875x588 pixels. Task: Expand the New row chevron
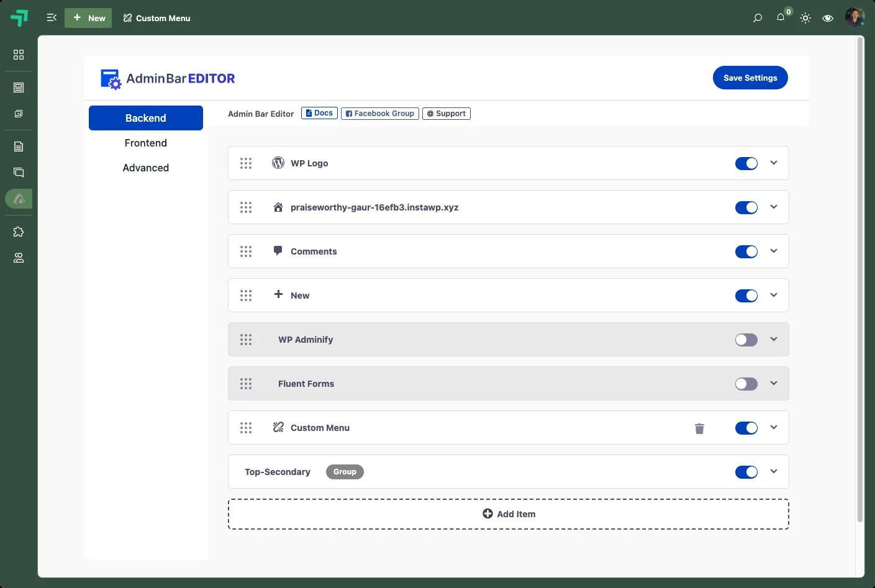(774, 295)
